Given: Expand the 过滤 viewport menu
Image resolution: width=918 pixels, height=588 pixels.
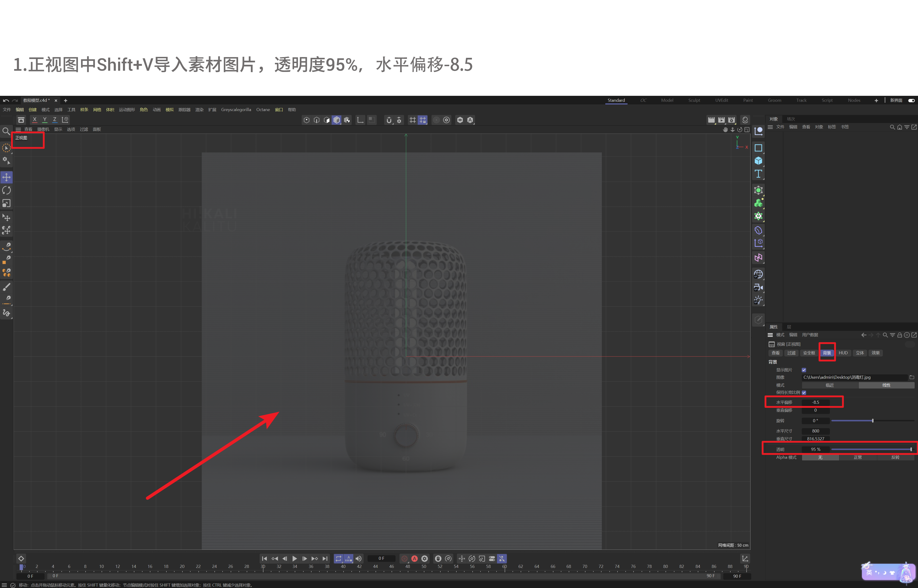Looking at the screenshot, I should click(84, 129).
